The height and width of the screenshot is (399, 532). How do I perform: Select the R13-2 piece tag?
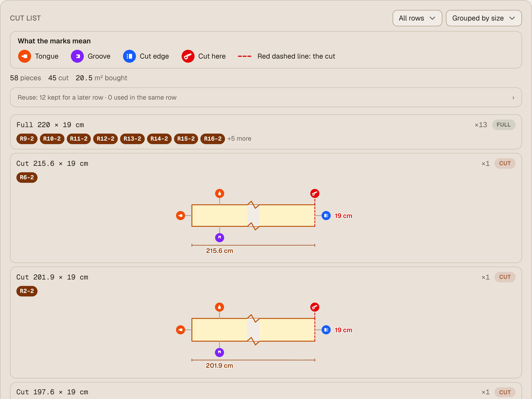(132, 139)
